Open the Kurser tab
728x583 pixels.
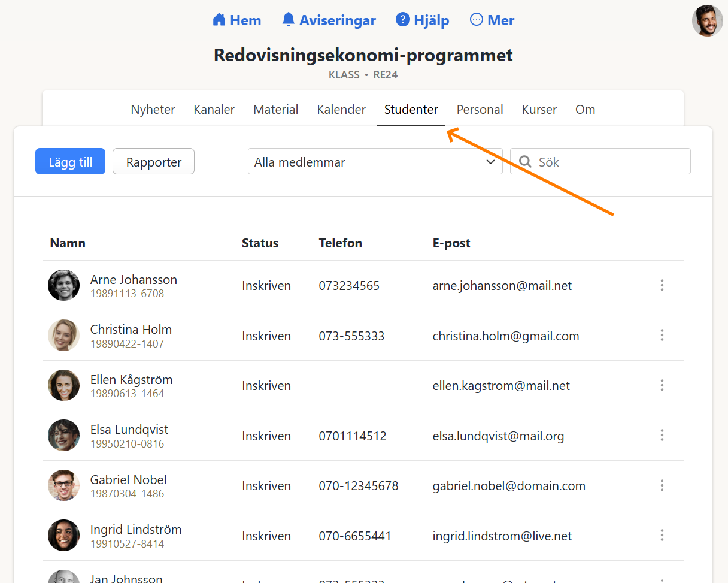[x=539, y=110]
